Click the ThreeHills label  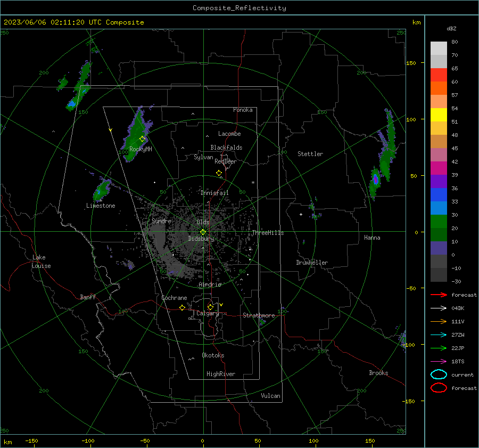(x=268, y=233)
